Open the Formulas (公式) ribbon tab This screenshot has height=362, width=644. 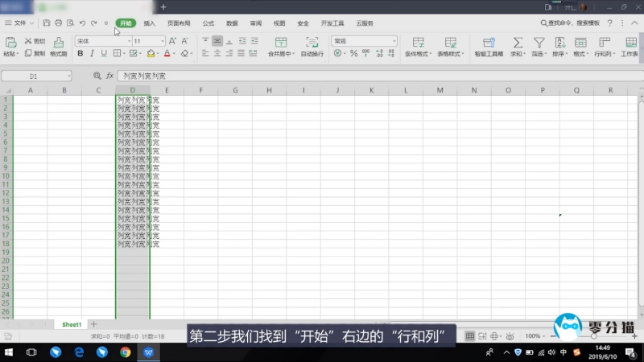(208, 23)
